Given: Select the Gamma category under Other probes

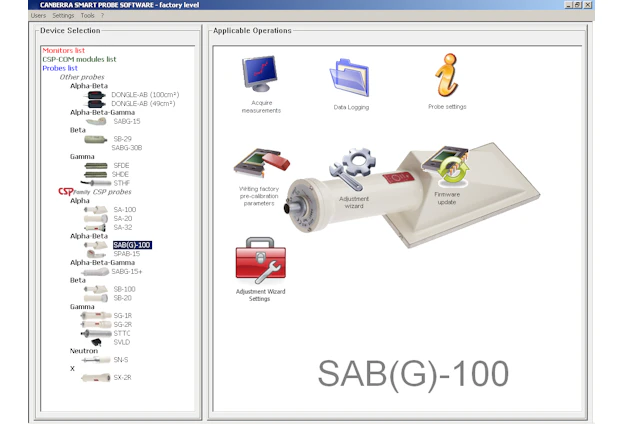Looking at the screenshot, I should point(82,157).
